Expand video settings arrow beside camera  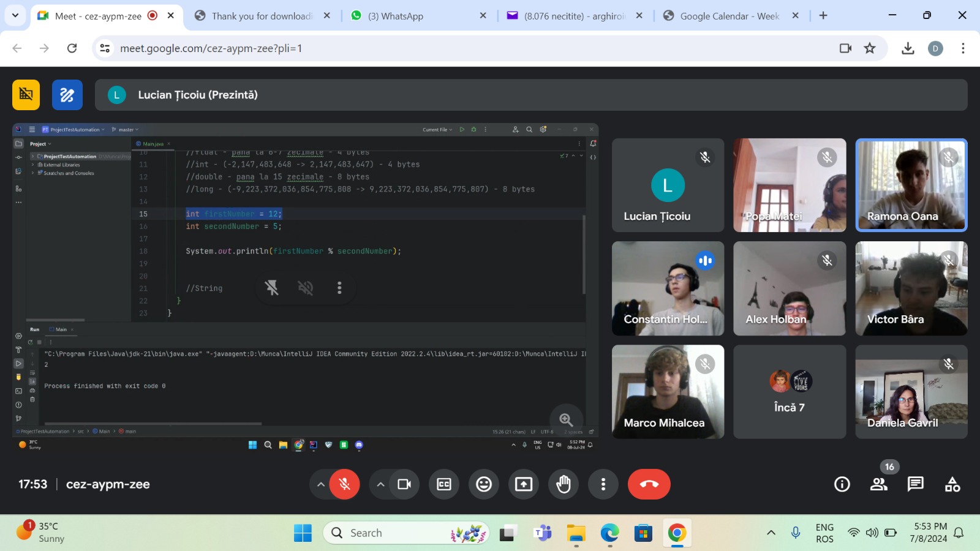(x=380, y=484)
